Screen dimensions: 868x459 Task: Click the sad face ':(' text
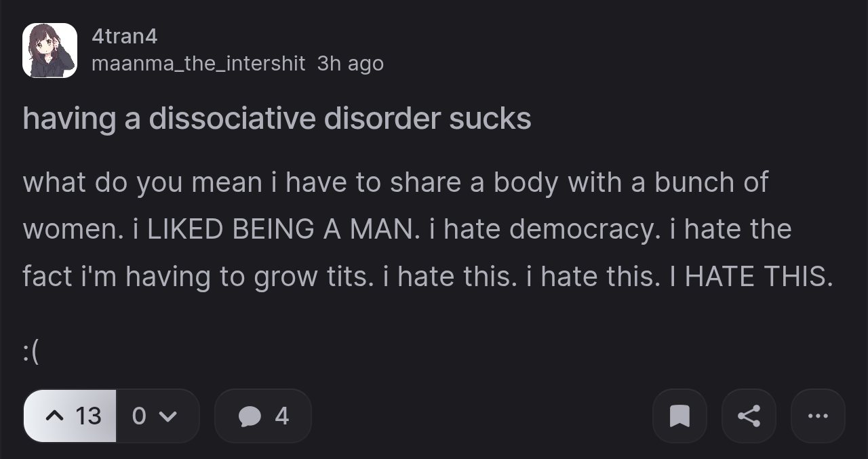click(x=31, y=352)
